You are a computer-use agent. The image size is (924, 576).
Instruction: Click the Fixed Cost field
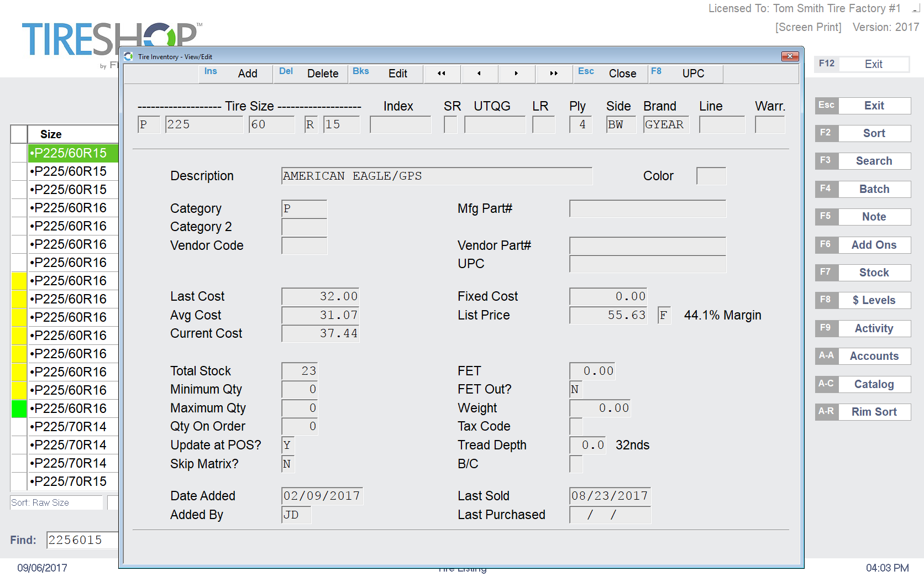[x=608, y=296]
